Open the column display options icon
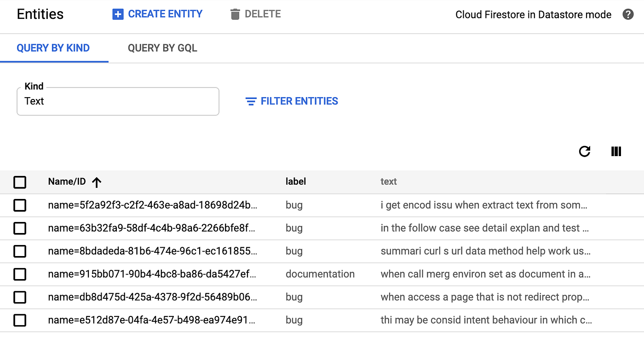 click(x=616, y=152)
